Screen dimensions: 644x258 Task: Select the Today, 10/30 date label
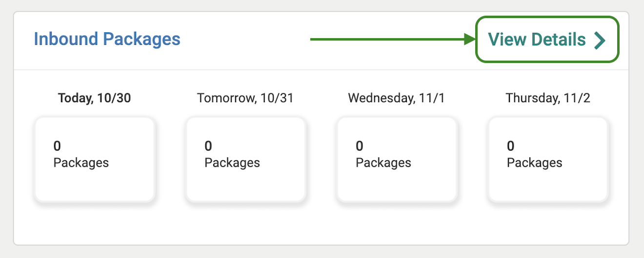(x=94, y=98)
